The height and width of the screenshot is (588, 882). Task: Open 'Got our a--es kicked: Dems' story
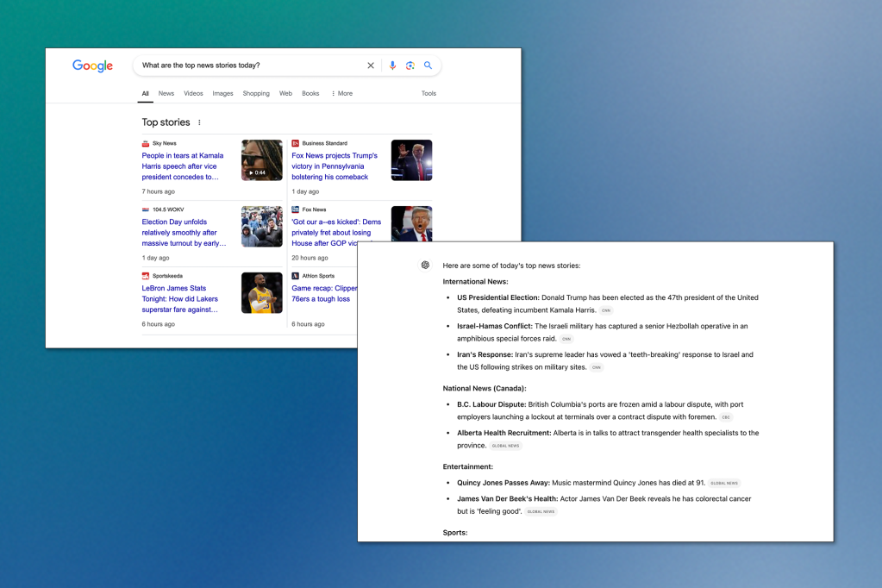tap(336, 233)
